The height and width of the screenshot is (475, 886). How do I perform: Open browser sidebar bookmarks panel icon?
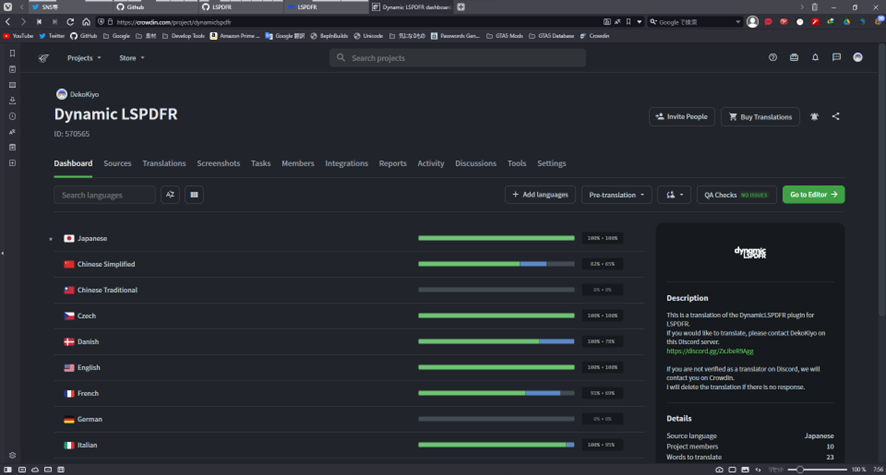(x=12, y=53)
